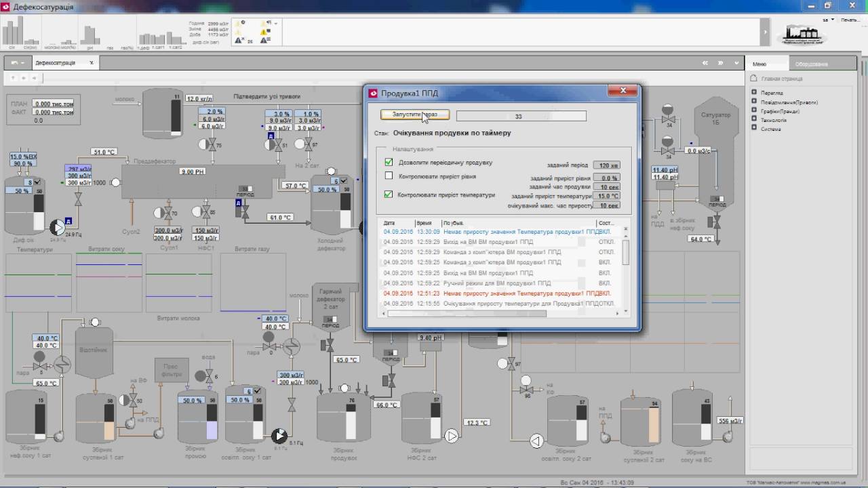Screen dimensions: 868x488
Task: Click the ПЕРІОД icon under Предефекатор
Action: [x=245, y=191]
